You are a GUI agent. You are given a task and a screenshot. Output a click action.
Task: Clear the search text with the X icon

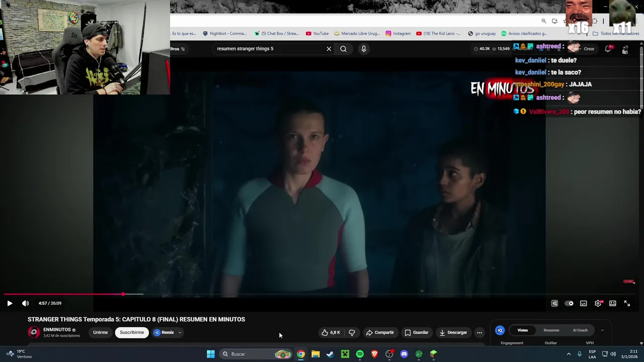tap(329, 49)
